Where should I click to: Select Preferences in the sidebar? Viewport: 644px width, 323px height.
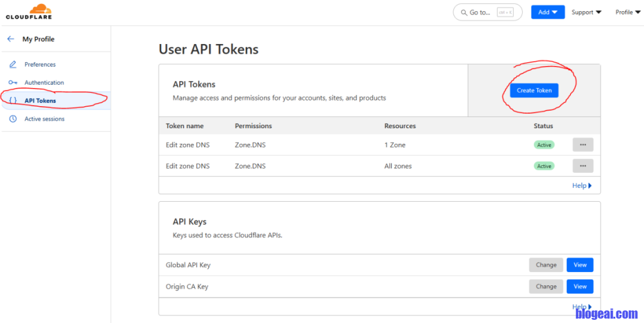(40, 65)
